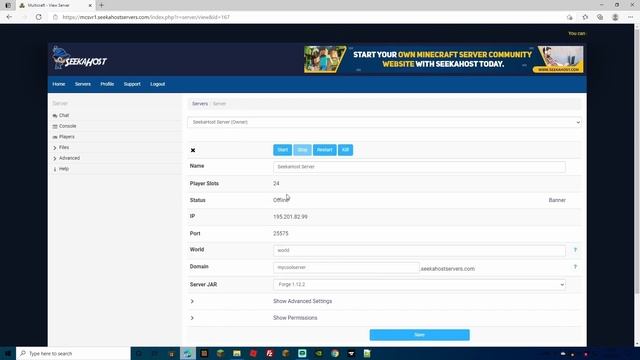Click the port value 25575
This screenshot has height=360, width=640.
click(281, 233)
